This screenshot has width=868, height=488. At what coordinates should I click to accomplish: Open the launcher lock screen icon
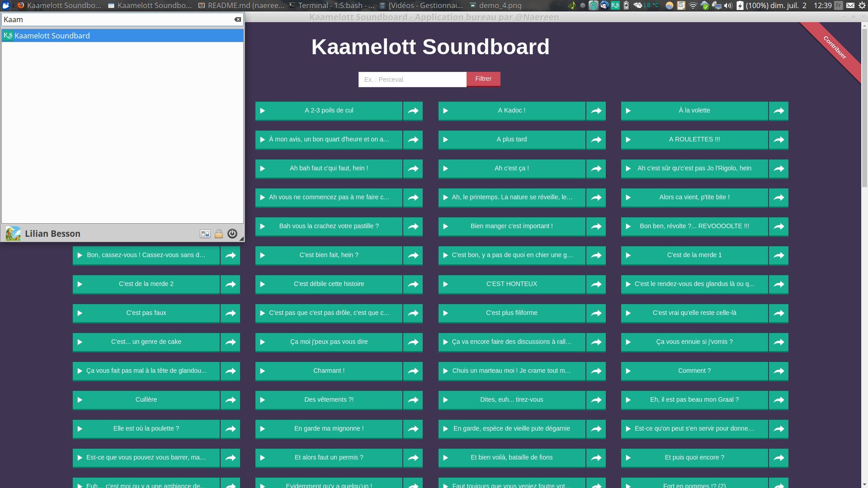click(x=219, y=234)
